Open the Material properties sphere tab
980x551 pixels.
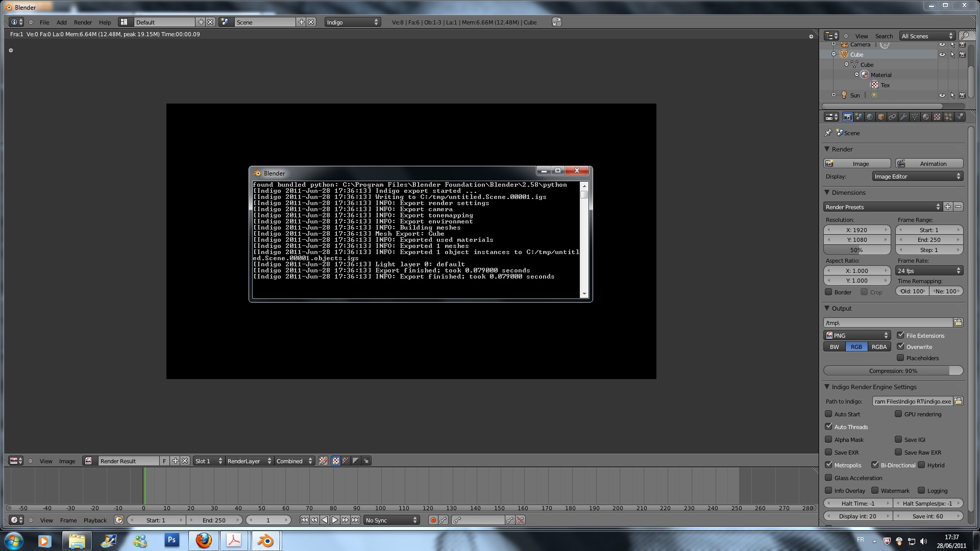(926, 117)
